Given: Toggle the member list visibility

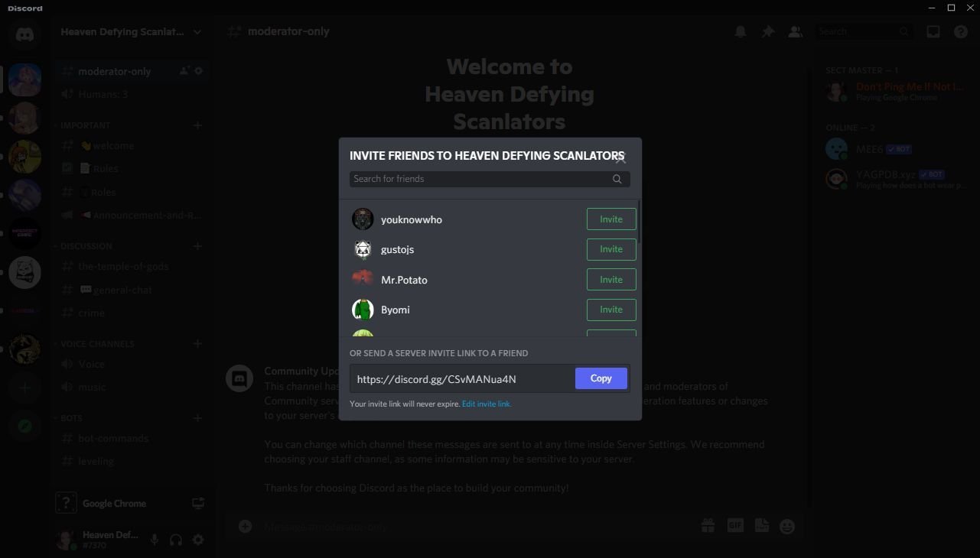Looking at the screenshot, I should (795, 31).
